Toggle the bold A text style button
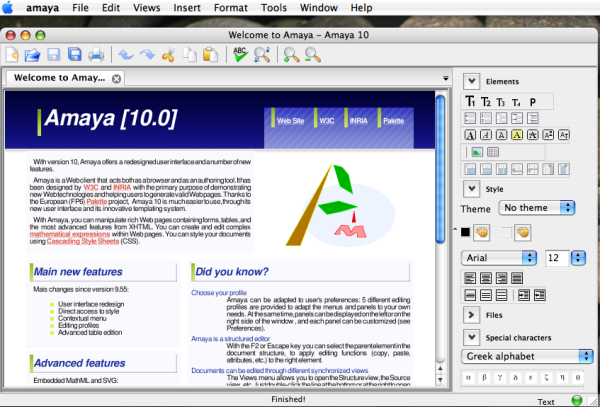This screenshot has width=600, height=407. pos(471,134)
